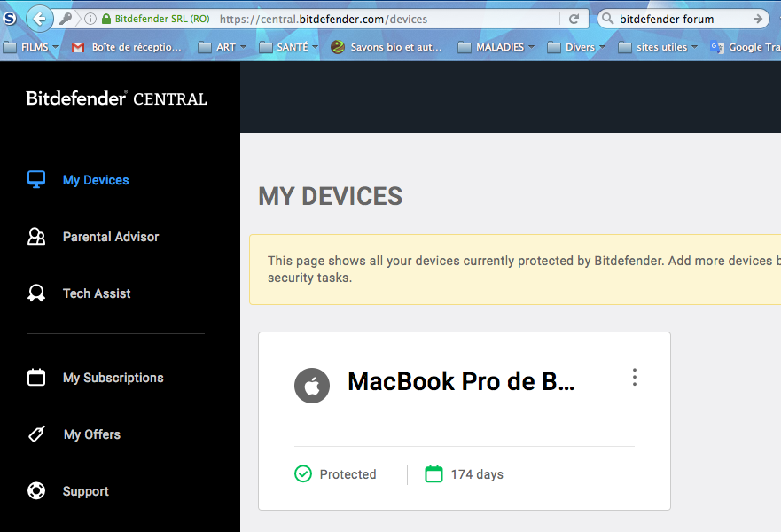781x532 pixels.
Task: Click the green padlock security icon
Action: (x=106, y=19)
